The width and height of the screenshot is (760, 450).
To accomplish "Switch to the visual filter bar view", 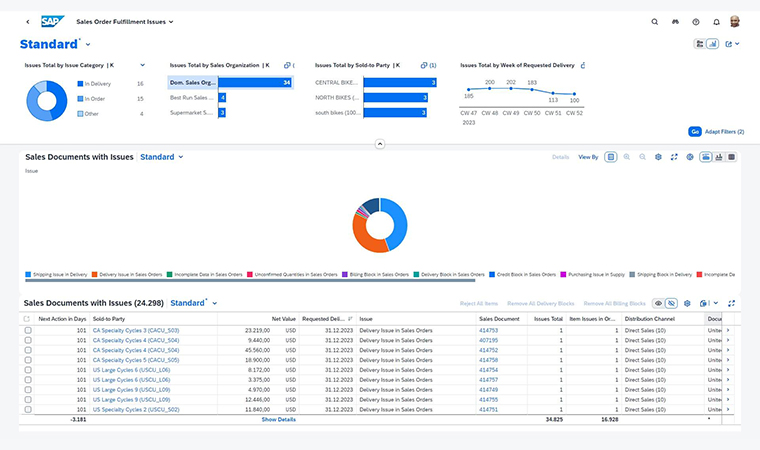I will point(713,44).
